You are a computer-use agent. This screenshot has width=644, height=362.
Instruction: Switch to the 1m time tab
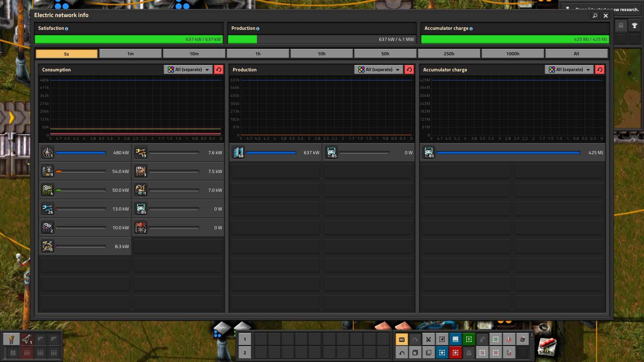coord(130,54)
